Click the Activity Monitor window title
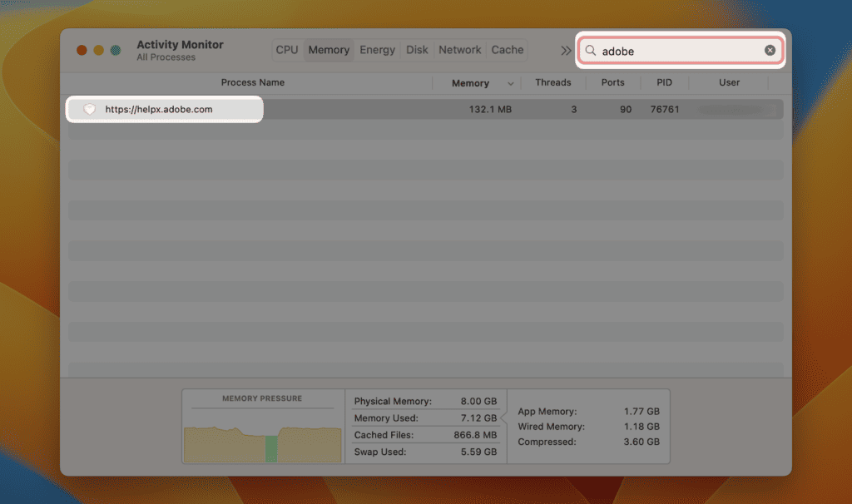The height and width of the screenshot is (504, 852). 180,45
